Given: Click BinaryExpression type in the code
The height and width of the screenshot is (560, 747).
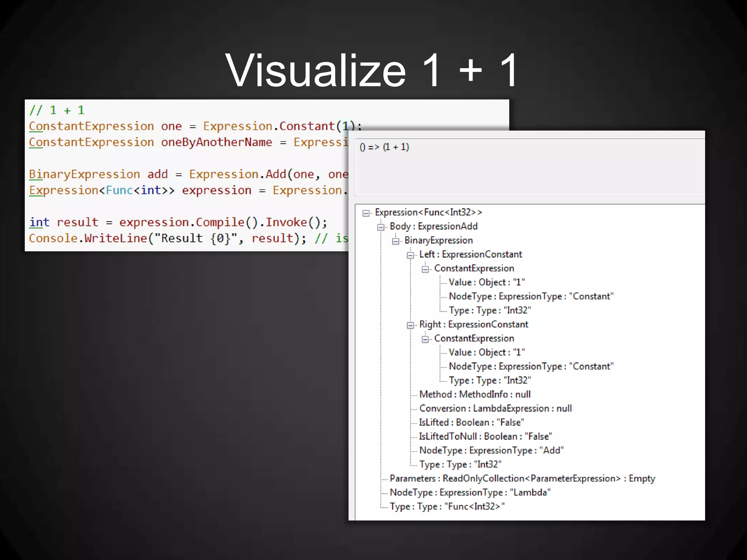Looking at the screenshot, I should pos(85,174).
